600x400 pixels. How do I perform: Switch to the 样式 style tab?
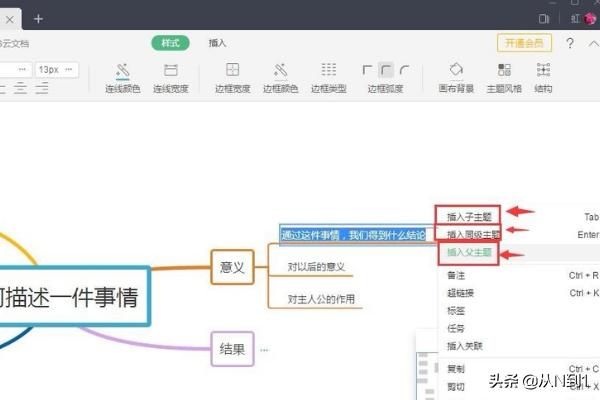click(171, 43)
